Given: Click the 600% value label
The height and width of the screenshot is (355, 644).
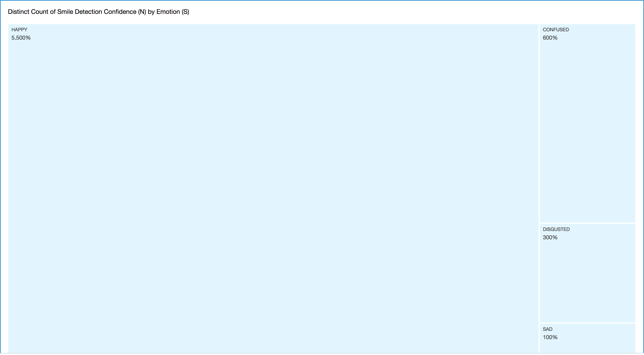Looking at the screenshot, I should (550, 38).
